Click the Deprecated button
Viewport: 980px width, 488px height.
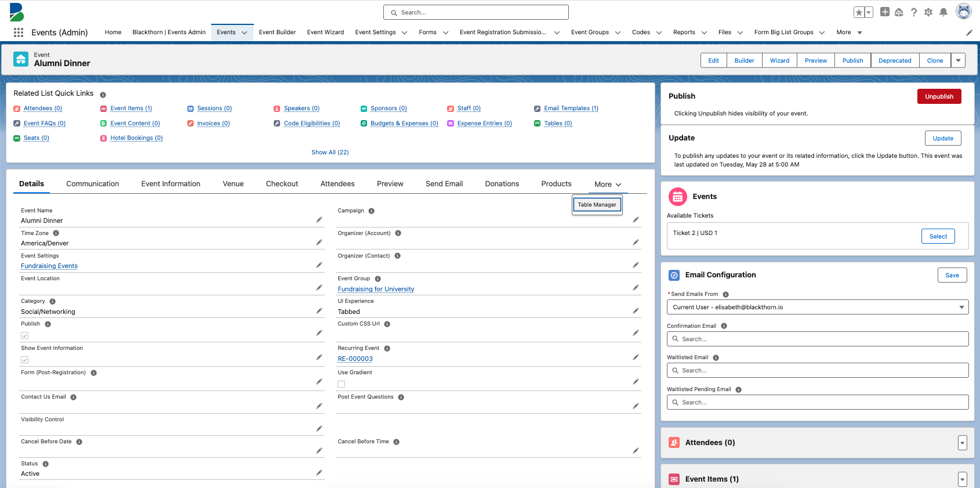895,60
